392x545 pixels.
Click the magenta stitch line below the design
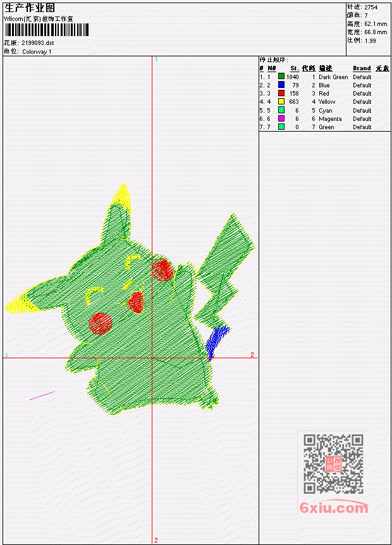42,396
